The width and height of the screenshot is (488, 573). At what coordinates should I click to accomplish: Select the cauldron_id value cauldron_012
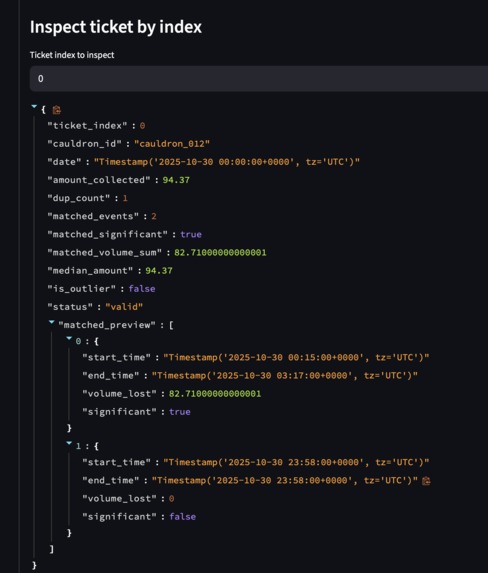coord(172,144)
